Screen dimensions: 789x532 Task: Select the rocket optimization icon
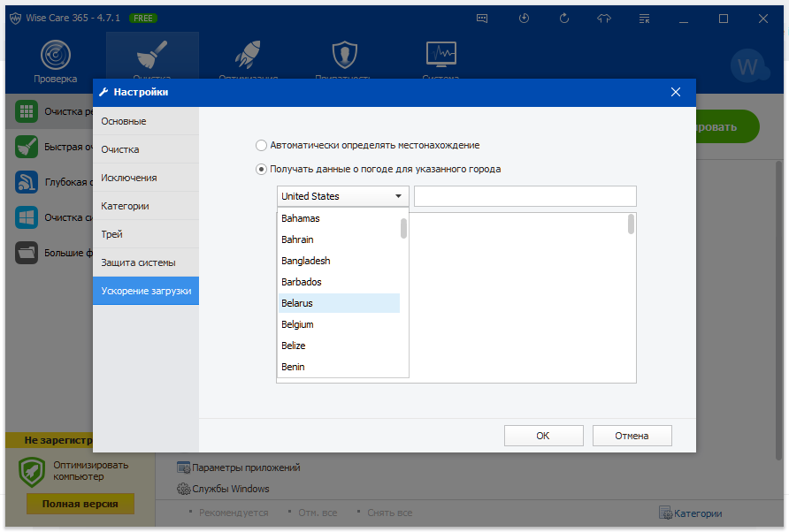(x=247, y=55)
